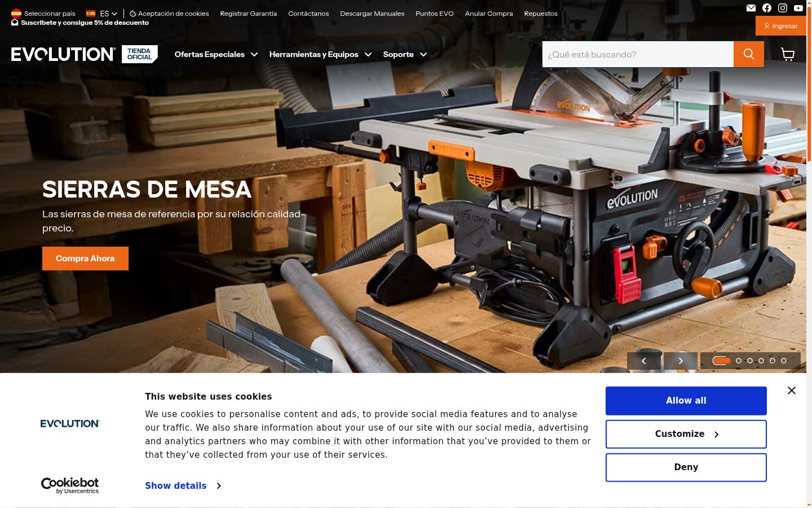
Task: Click the Tienda Oficial badge
Action: [140, 54]
